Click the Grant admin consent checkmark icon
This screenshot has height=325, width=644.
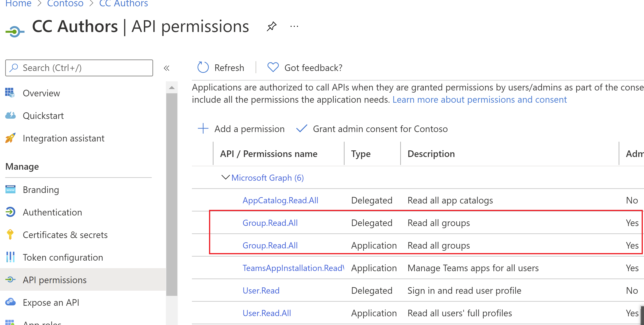(x=302, y=129)
